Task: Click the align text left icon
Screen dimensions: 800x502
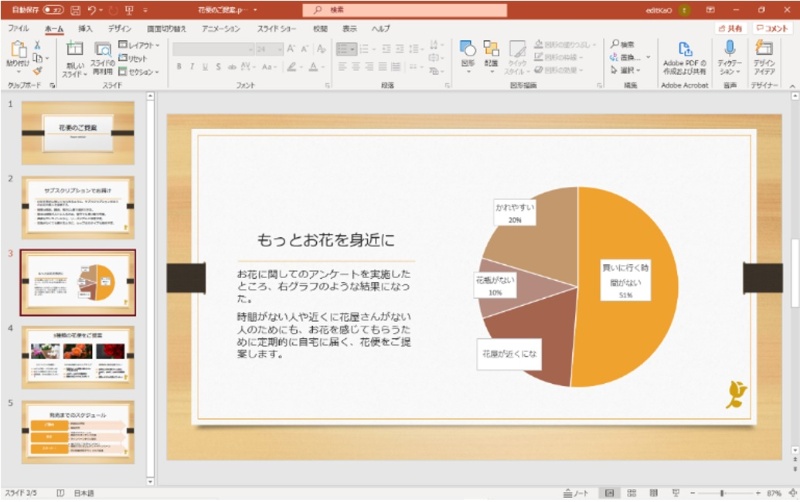Action: point(342,67)
